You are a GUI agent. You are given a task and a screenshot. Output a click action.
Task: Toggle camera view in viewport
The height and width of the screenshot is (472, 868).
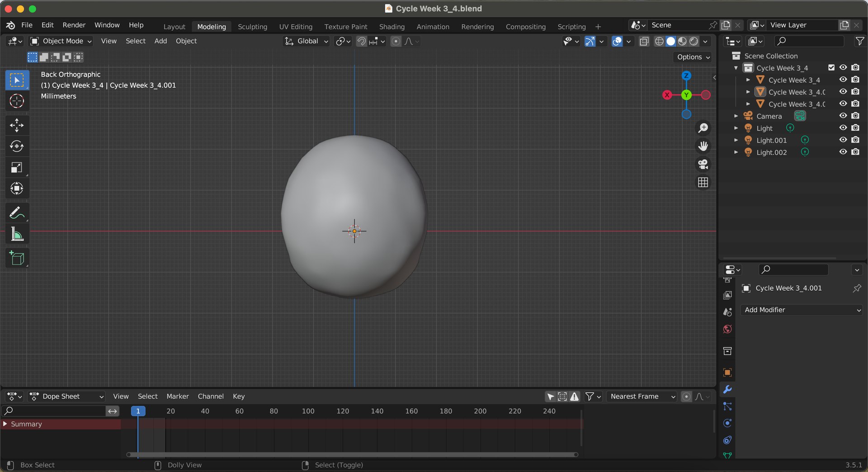coord(703,164)
